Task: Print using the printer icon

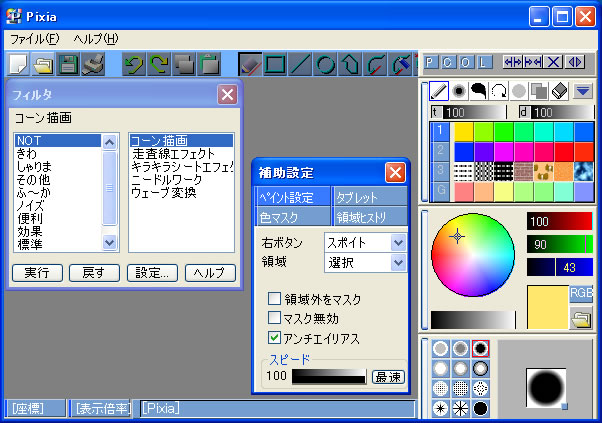Action: point(93,64)
